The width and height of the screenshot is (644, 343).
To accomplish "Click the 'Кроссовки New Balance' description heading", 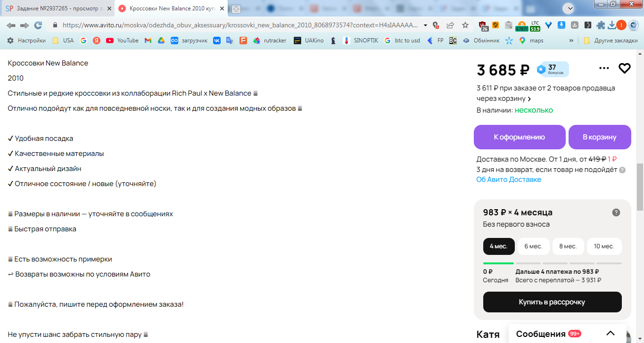I will tap(48, 63).
